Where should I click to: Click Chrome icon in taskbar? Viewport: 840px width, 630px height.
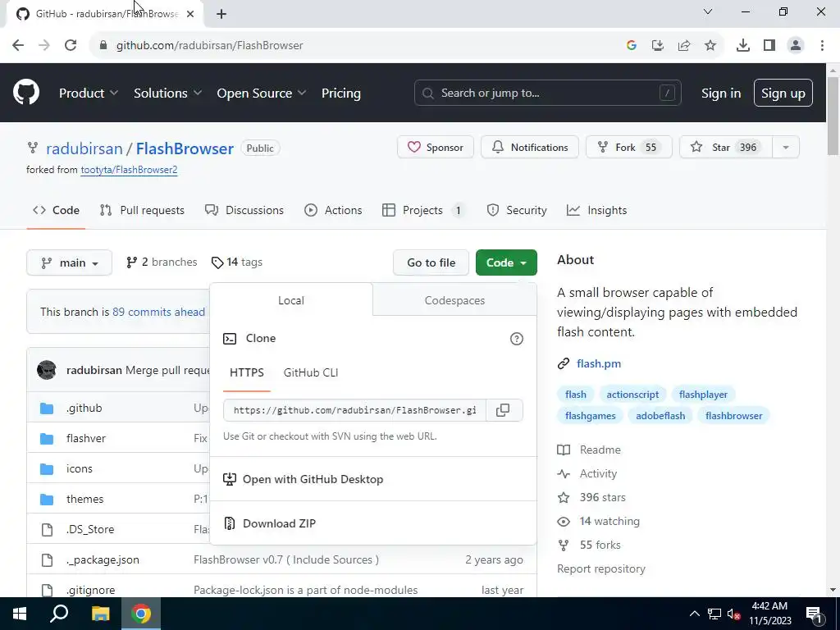141,614
